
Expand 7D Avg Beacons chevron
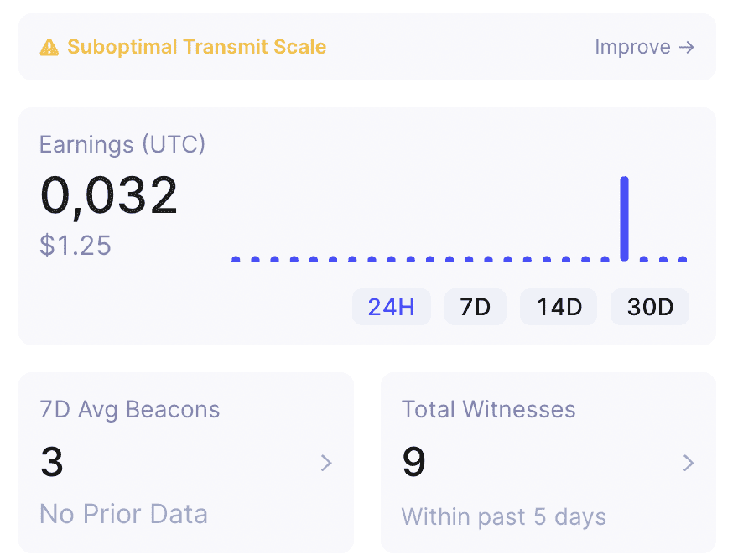(326, 463)
